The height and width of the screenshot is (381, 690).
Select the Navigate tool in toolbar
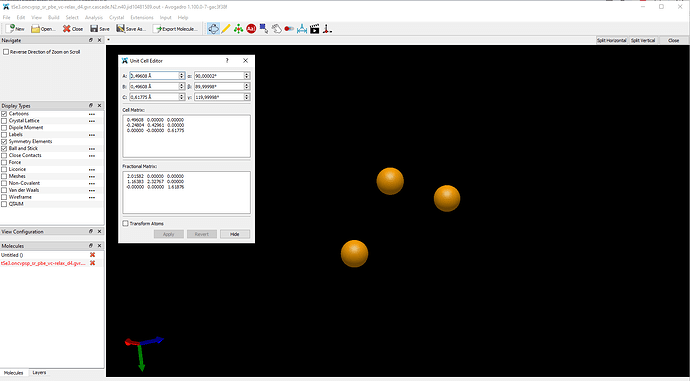click(213, 29)
